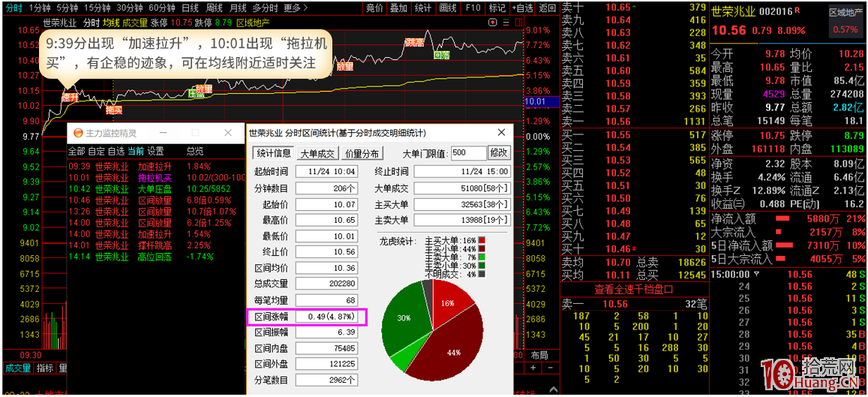Click the 10:42 大单压盘 row
The height and width of the screenshot is (397, 868).
[156, 189]
